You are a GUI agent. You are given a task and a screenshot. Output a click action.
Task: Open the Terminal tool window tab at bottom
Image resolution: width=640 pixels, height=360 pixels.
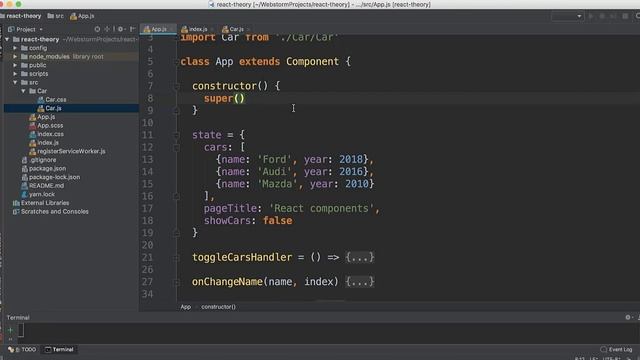[x=59, y=349]
